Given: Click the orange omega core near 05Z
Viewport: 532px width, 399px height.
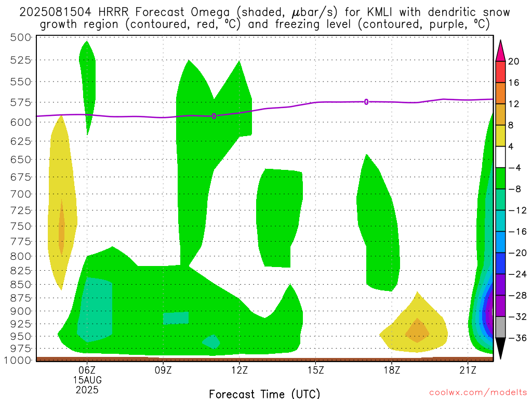Looking at the screenshot, I should pos(61,228).
